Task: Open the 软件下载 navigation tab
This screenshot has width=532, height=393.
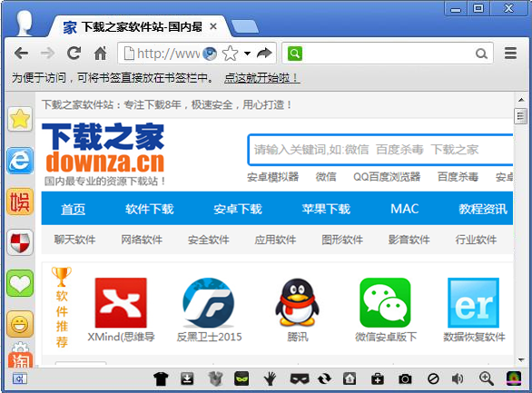Action: [x=149, y=209]
